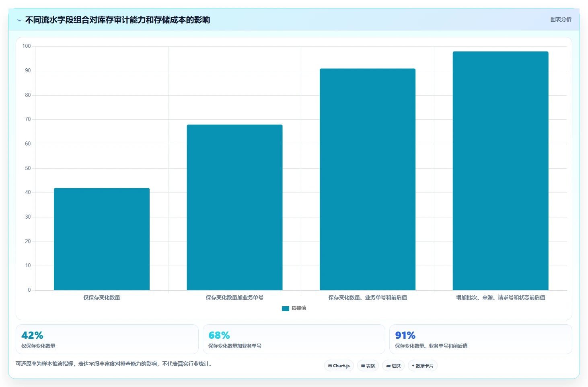The height and width of the screenshot is (387, 588).
Task: Select the 保存变化数量、业务单号和前后值 bar
Action: [368, 179]
